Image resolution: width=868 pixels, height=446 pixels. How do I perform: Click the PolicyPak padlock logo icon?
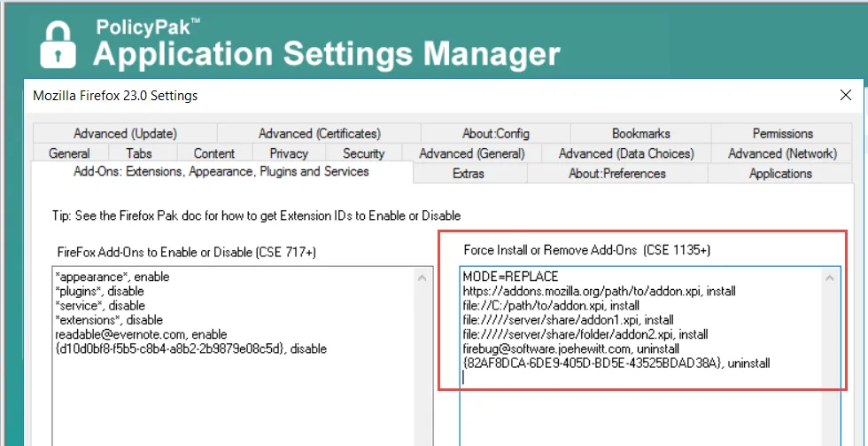pyautogui.click(x=58, y=45)
